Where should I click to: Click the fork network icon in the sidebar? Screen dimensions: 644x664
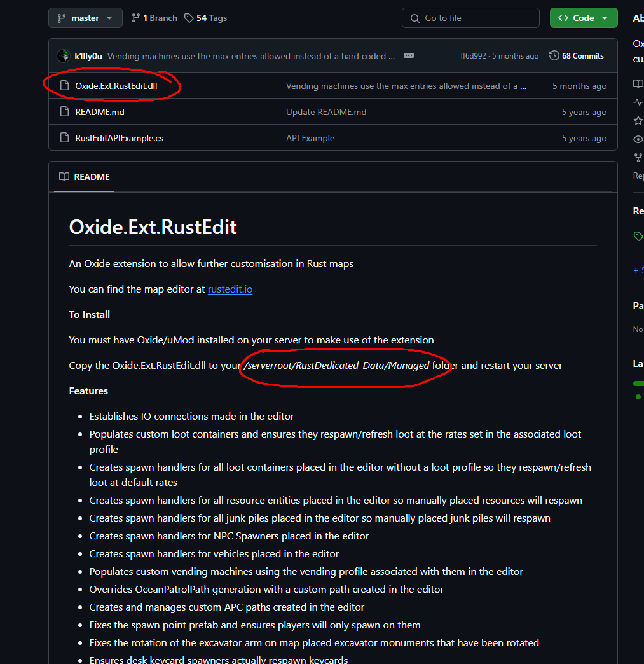pos(638,157)
